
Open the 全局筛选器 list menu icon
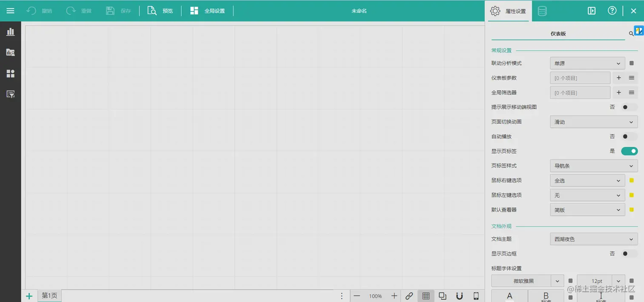click(x=632, y=92)
